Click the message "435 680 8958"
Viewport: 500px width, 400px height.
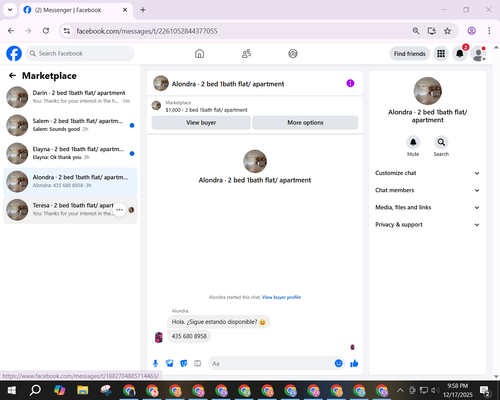tap(189, 336)
